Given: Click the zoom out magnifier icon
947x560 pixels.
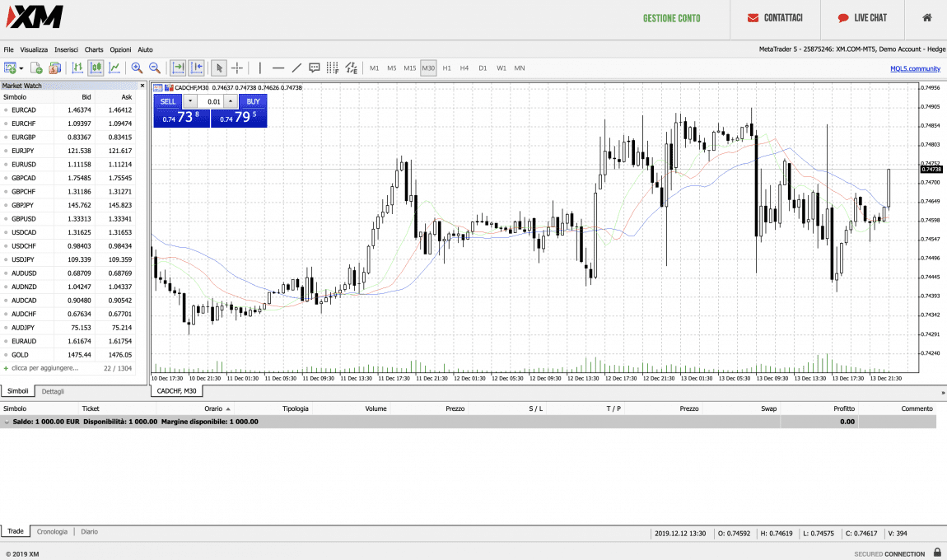Looking at the screenshot, I should coord(154,68).
